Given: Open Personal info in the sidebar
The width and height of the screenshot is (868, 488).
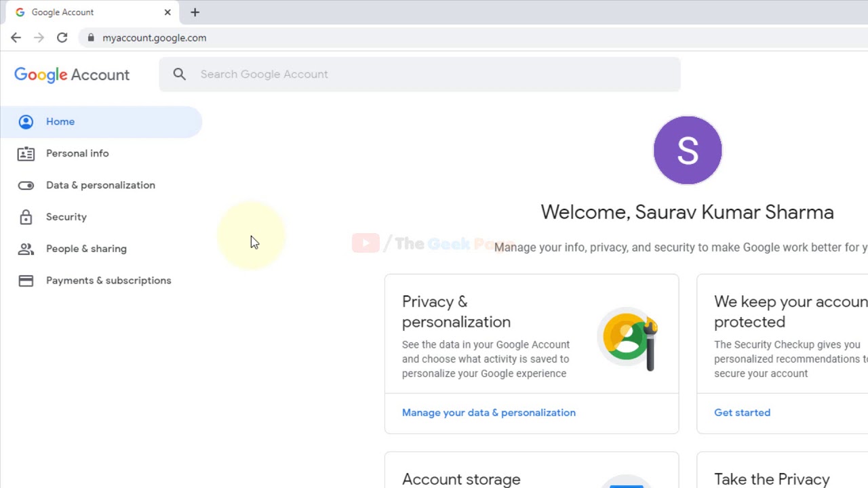Looking at the screenshot, I should click(77, 153).
